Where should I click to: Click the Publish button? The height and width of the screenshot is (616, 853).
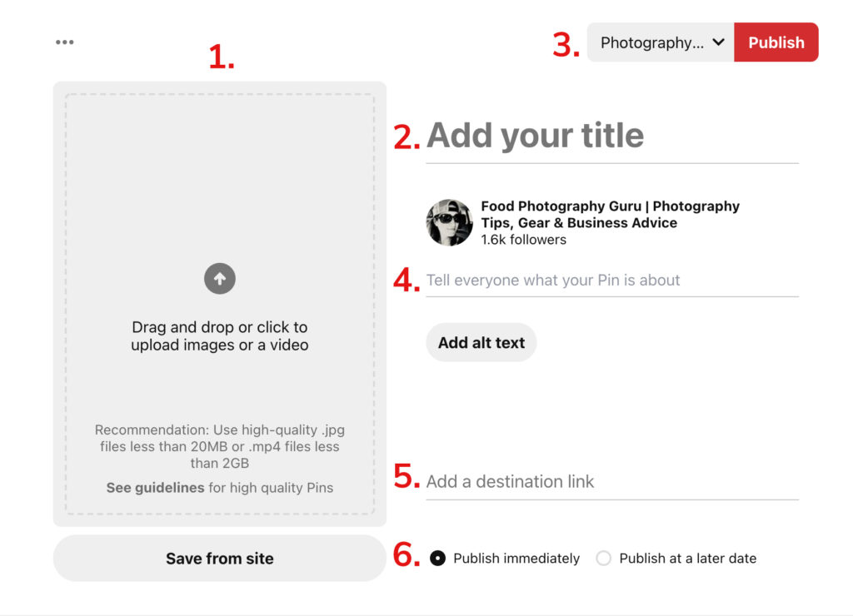pyautogui.click(x=776, y=42)
